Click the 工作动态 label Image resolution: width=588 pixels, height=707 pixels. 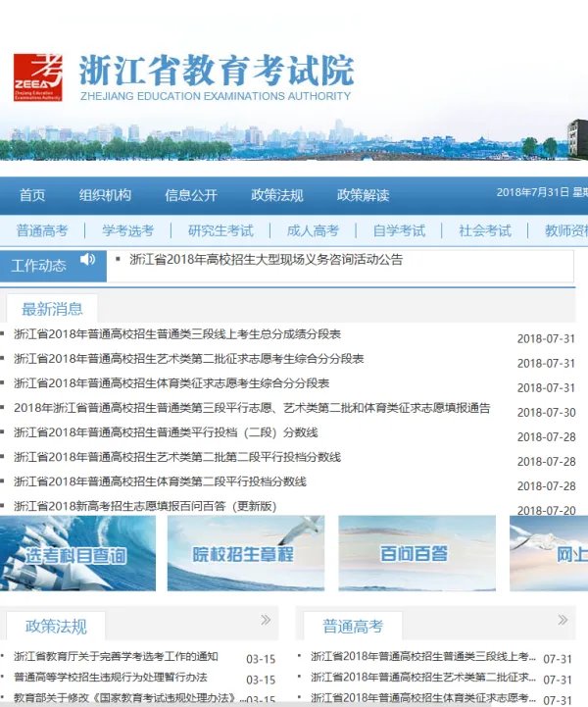click(x=38, y=266)
